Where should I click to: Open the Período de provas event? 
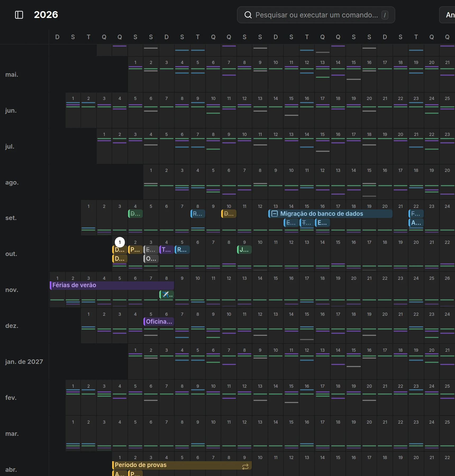(182, 465)
